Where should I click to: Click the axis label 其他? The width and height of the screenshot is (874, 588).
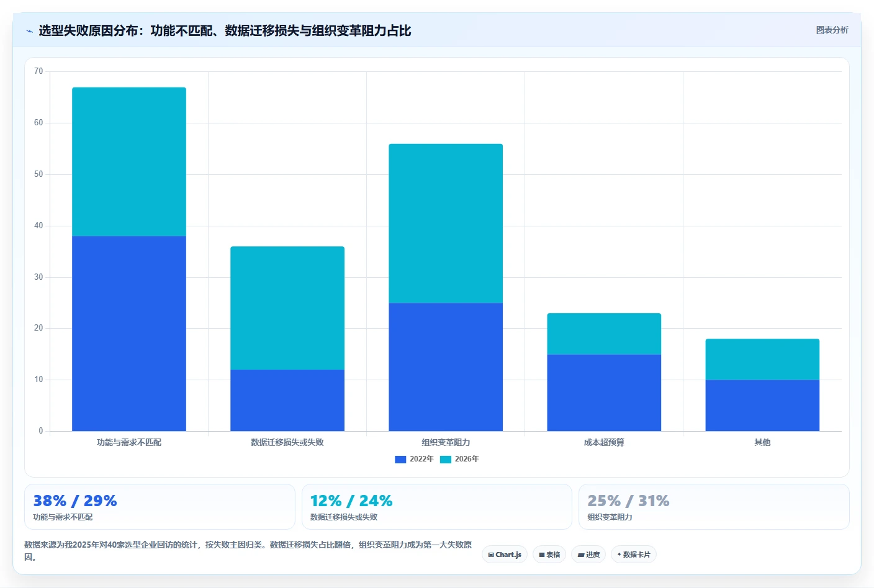[762, 442]
